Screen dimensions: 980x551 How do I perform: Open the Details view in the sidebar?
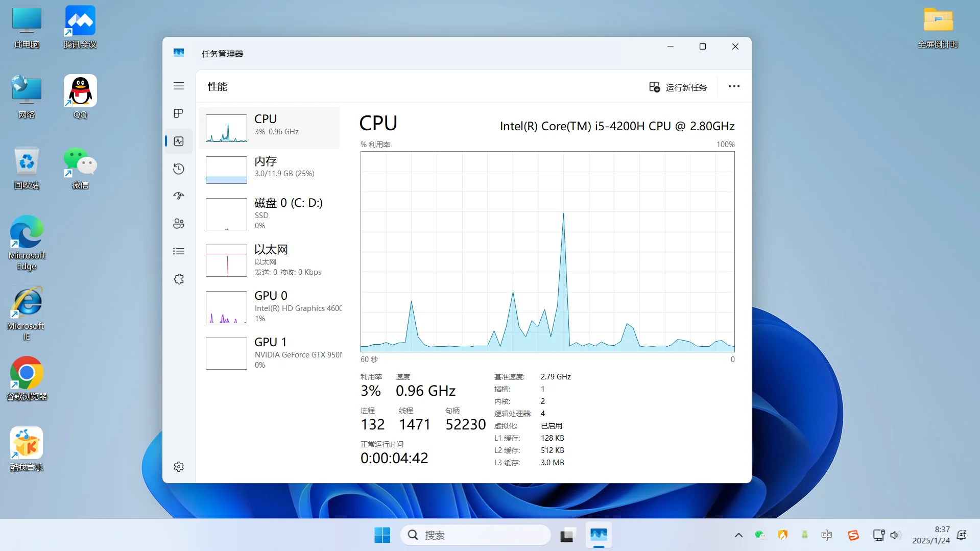(x=178, y=251)
